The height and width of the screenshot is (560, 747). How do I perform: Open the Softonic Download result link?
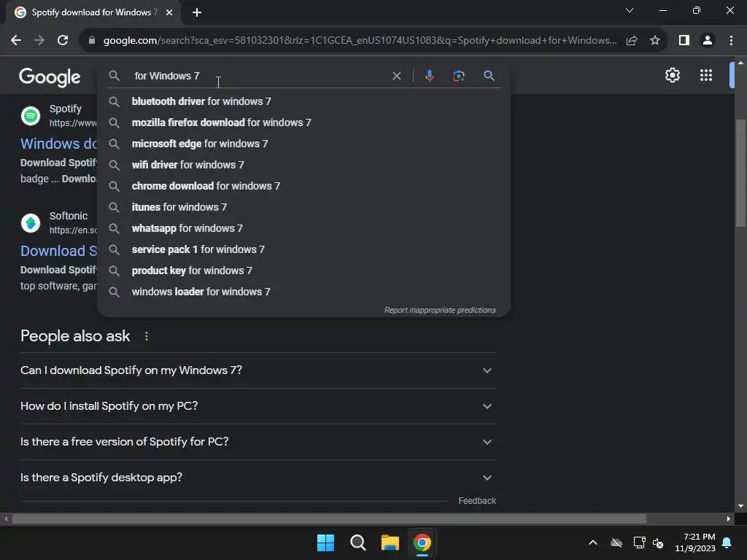click(x=58, y=251)
